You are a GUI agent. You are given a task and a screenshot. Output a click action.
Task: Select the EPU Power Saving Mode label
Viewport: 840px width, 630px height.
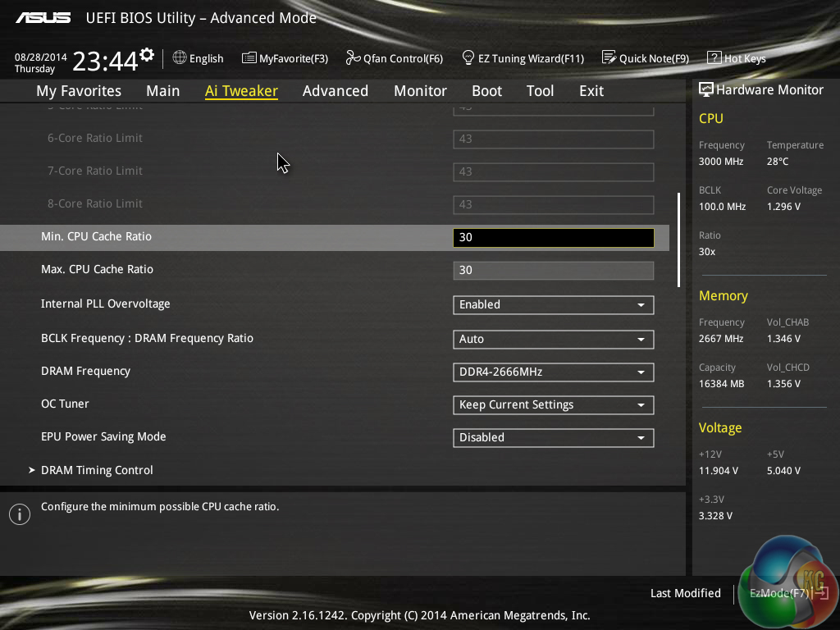[103, 436]
